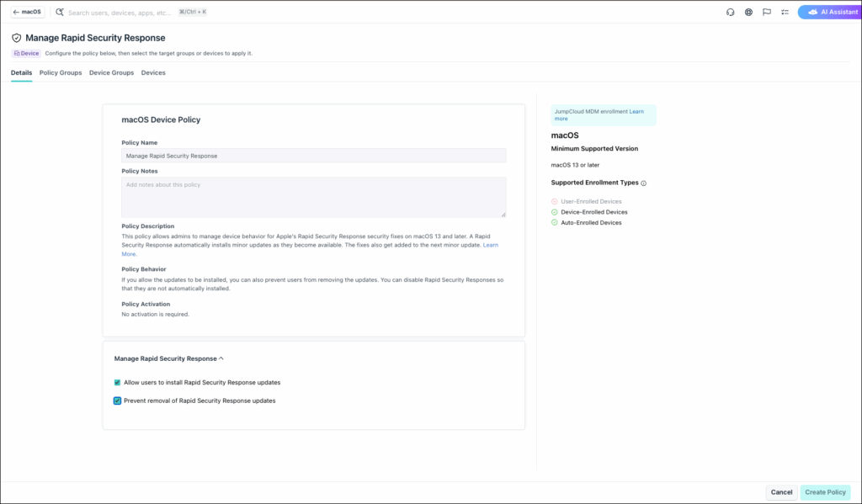Collapse the Manage Rapid Security Response section
The height and width of the screenshot is (504, 862).
pos(168,358)
